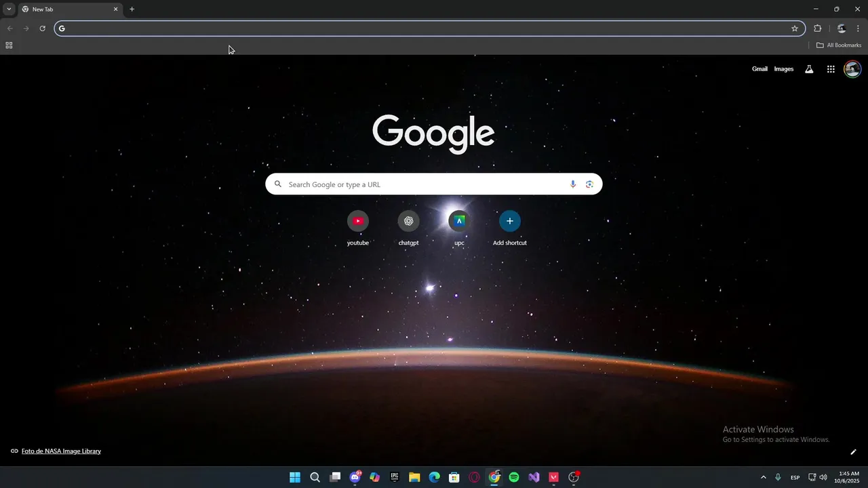The height and width of the screenshot is (488, 868).
Task: Open the chatgpt shortcut tile
Action: click(408, 221)
